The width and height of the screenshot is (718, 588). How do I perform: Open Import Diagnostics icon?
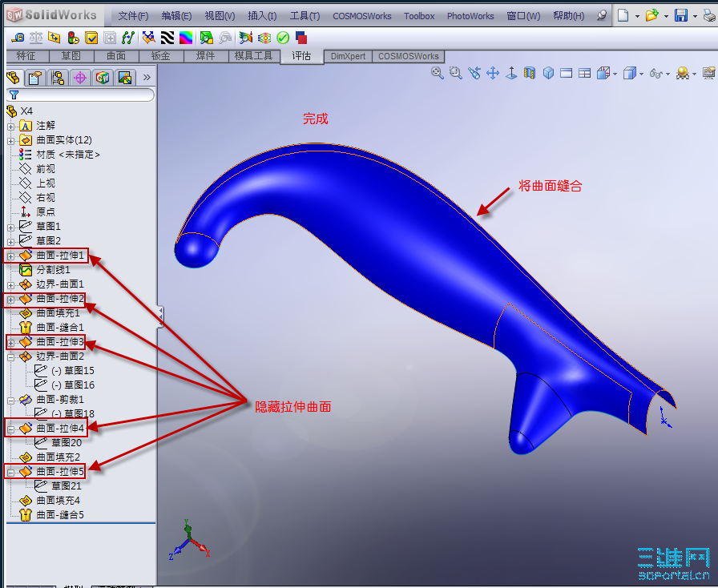pos(110,38)
